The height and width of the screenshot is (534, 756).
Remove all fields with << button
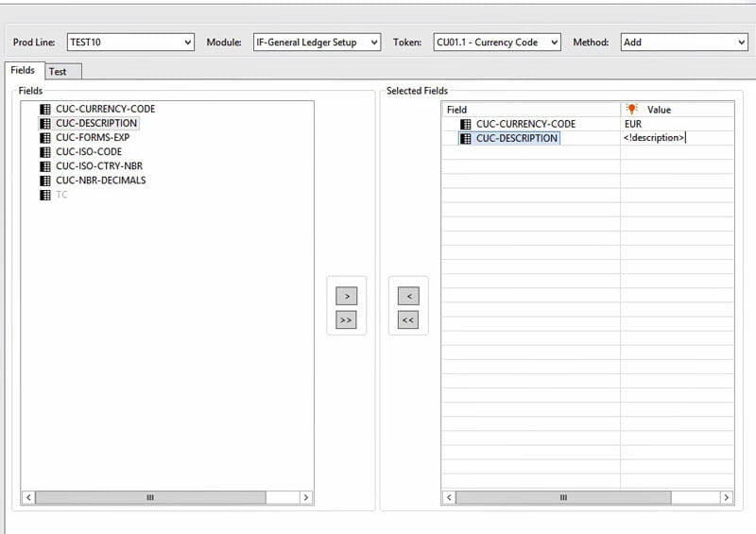[x=408, y=319]
